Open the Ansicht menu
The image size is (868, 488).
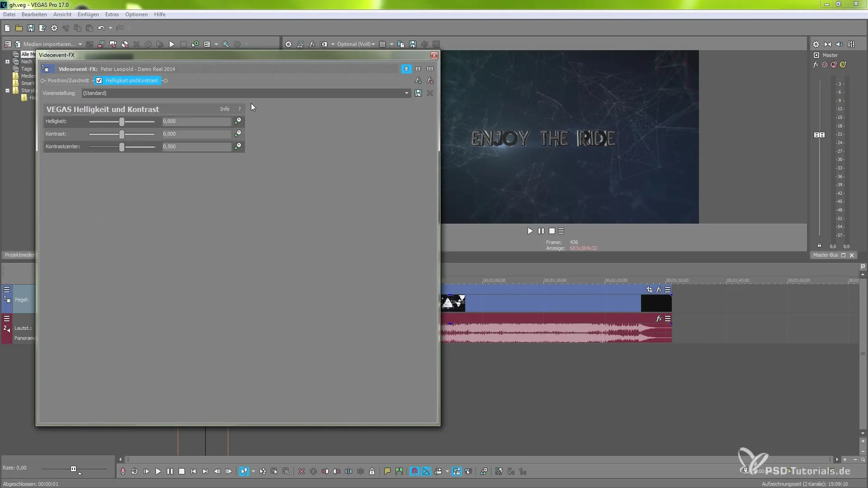[62, 14]
